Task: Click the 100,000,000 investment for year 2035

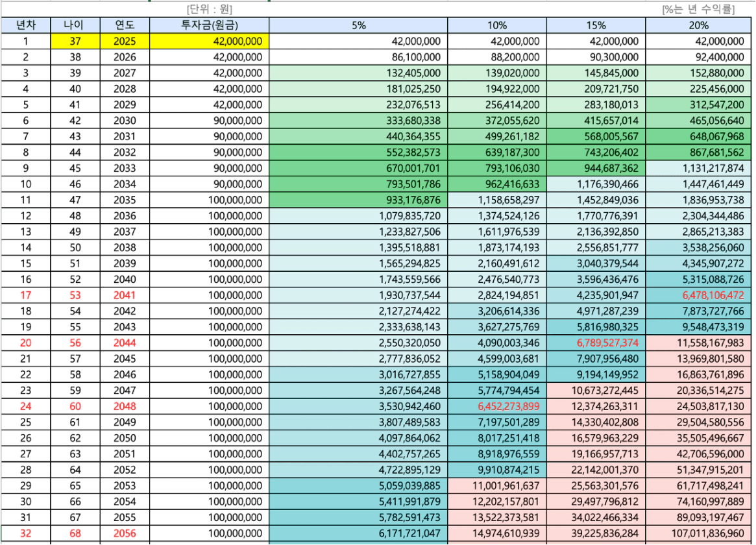Action: (209, 200)
